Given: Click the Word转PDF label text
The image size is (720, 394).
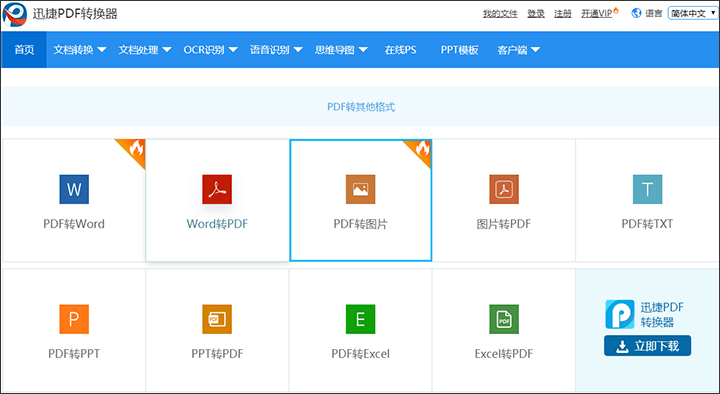Looking at the screenshot, I should pyautogui.click(x=217, y=224).
